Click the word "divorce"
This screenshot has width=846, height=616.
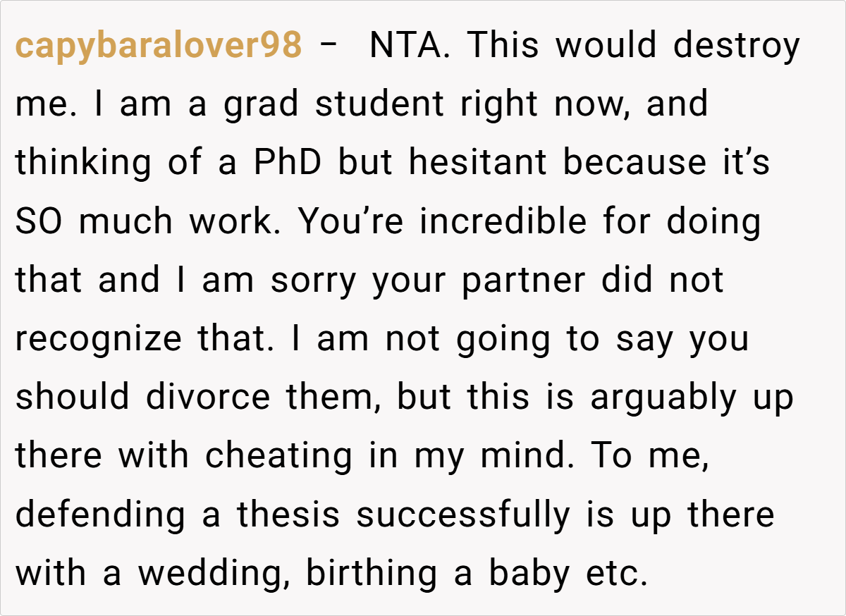click(208, 398)
